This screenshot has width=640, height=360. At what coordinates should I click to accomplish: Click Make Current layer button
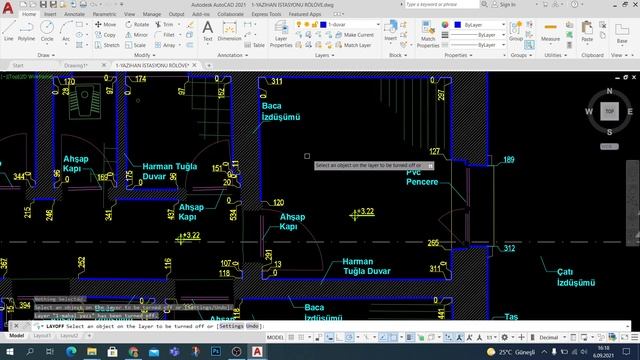355,35
